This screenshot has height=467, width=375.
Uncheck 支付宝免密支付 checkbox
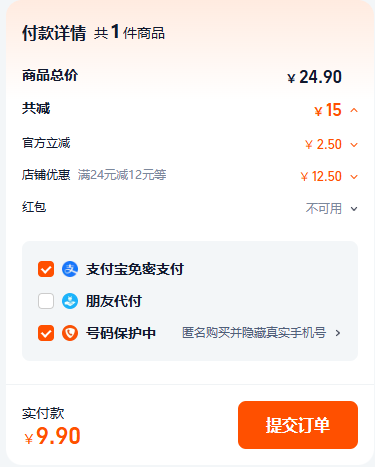46,269
